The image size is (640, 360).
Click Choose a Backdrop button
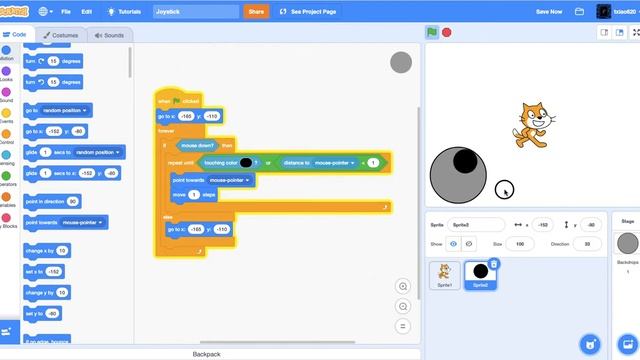[628, 344]
